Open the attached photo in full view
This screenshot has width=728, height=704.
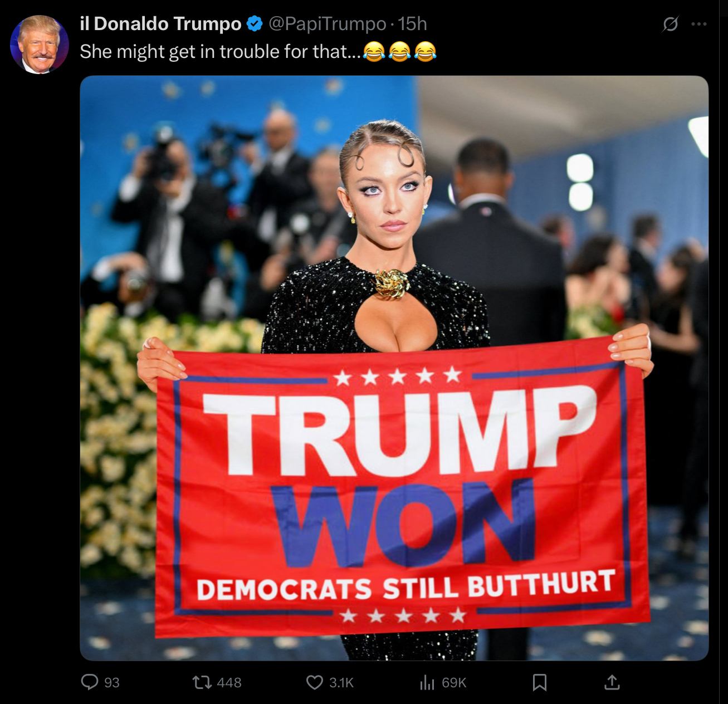[394, 368]
